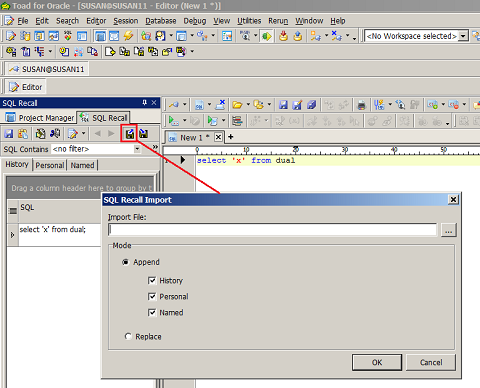Click the binoculars search icon in SQL Recall toolbar
The width and height of the screenshot is (480, 388).
pos(55,134)
